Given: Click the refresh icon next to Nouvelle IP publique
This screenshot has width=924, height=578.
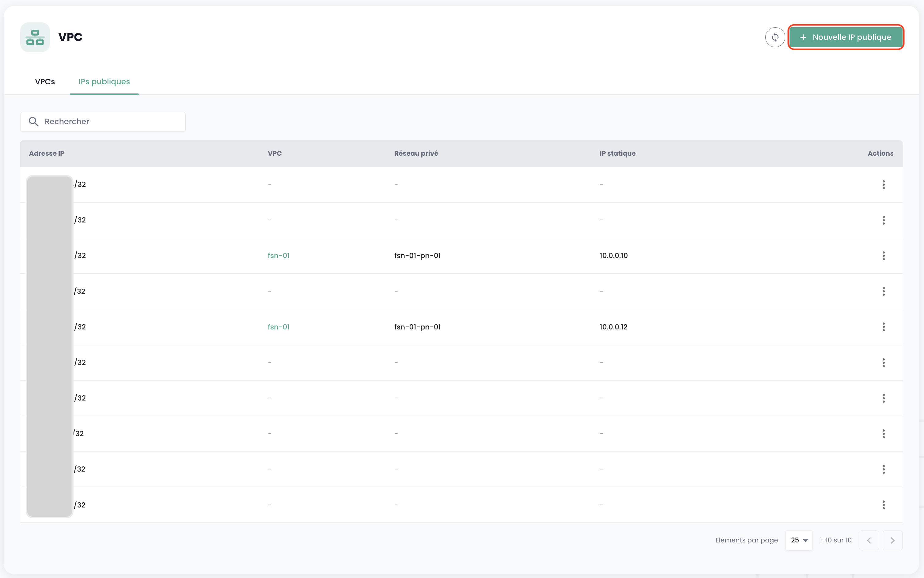Looking at the screenshot, I should [774, 37].
